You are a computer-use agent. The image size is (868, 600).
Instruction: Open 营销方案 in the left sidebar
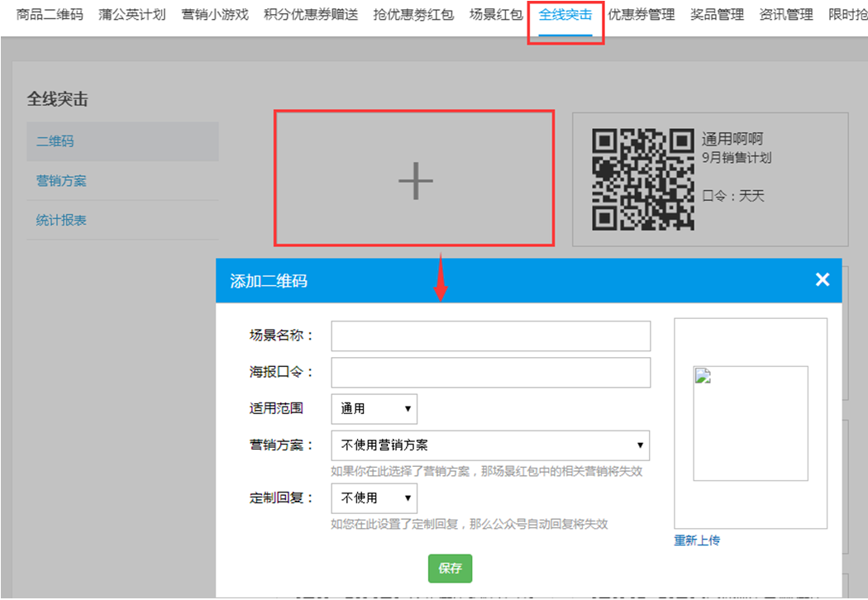[x=61, y=181]
